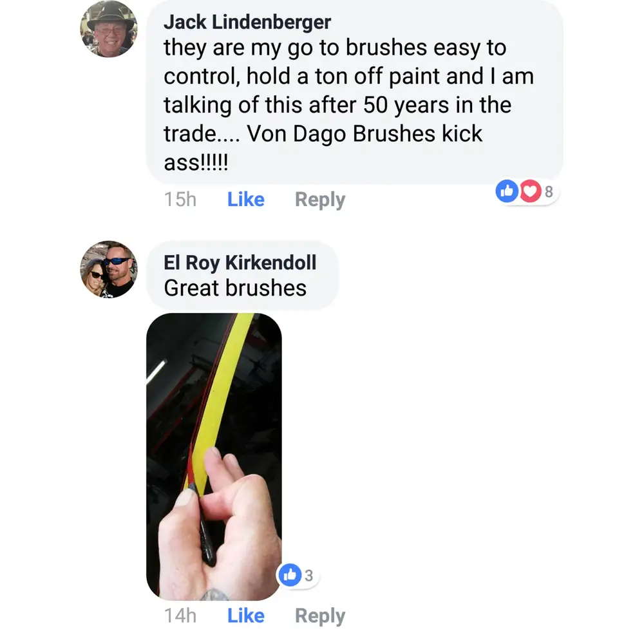Viewport: 644px width, 644px height.
Task: Click the red heart reaction on Jack's comment
Action: pyautogui.click(x=531, y=191)
